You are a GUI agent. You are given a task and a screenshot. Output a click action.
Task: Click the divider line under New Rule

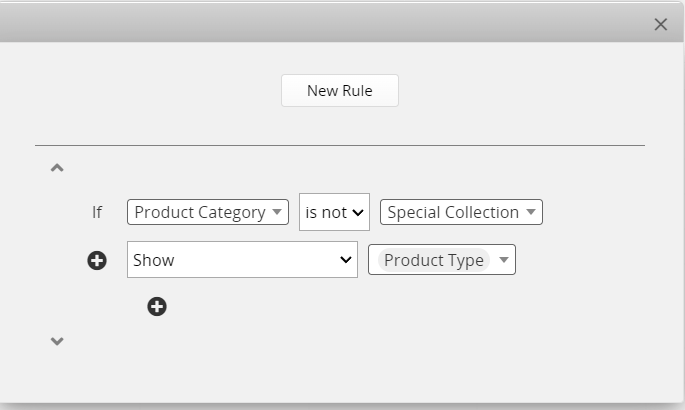339,145
